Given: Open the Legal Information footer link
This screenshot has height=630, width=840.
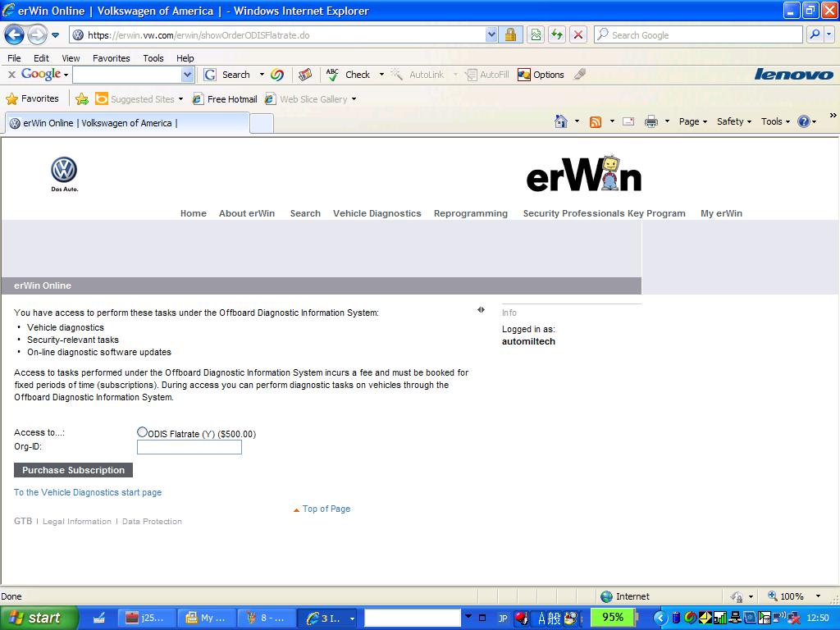Looking at the screenshot, I should tap(77, 521).
